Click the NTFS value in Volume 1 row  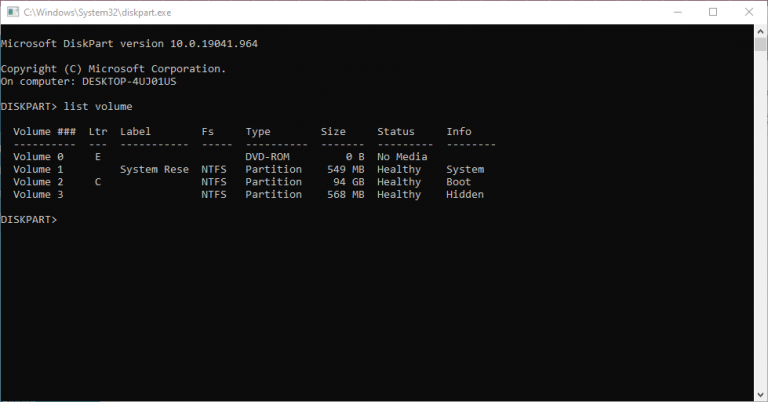coord(214,169)
